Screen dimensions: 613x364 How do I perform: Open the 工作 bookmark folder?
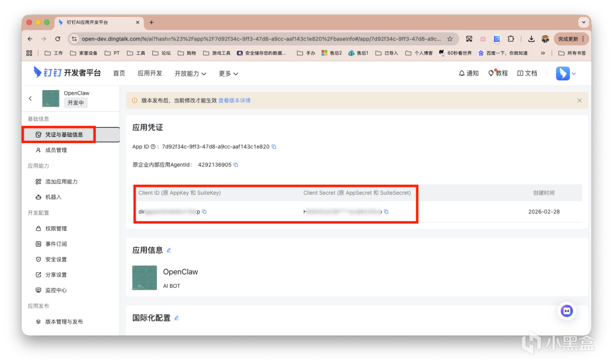(54, 53)
